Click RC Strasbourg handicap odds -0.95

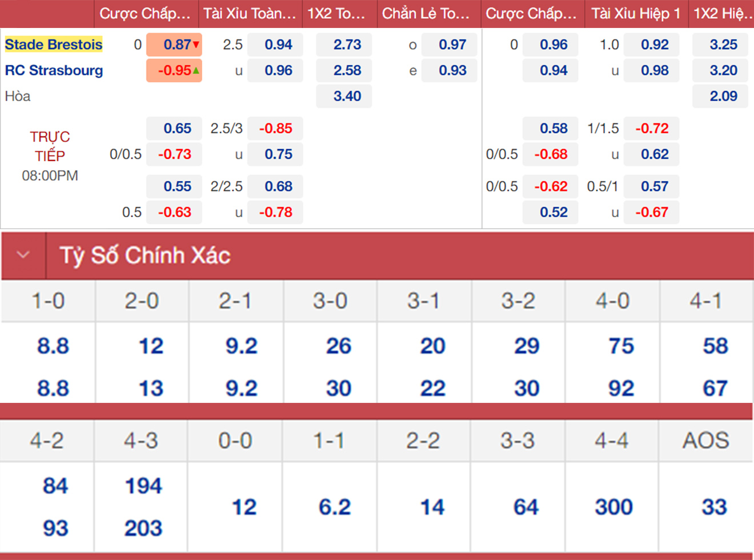pos(174,70)
